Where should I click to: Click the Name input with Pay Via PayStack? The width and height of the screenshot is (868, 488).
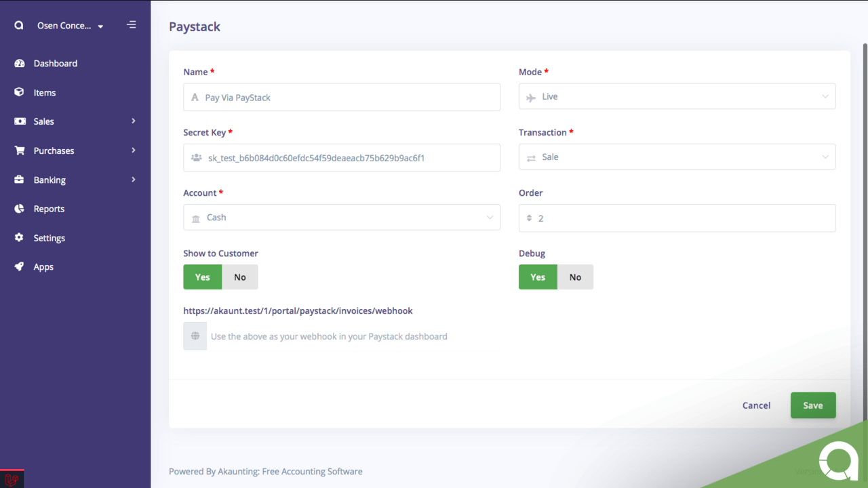pos(342,97)
